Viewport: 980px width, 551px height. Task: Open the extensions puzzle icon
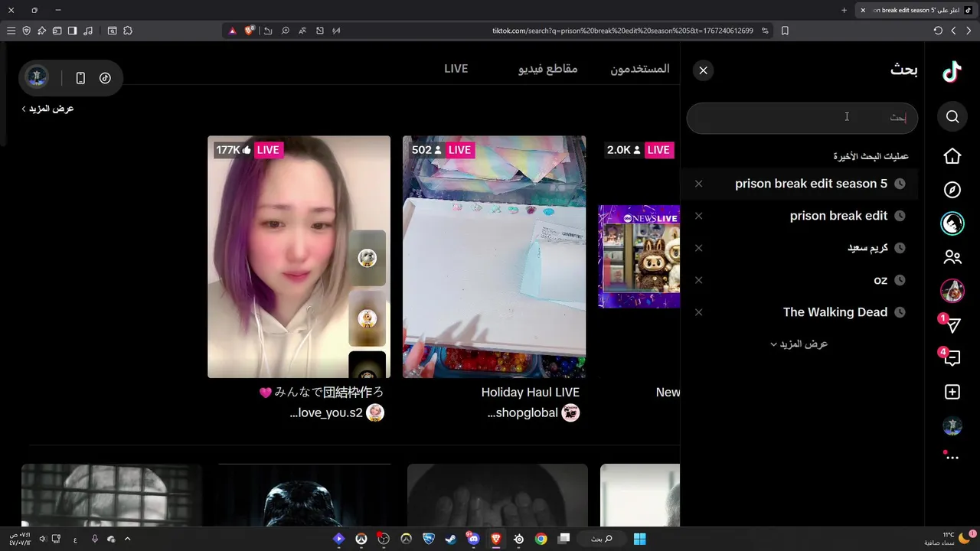click(x=128, y=31)
